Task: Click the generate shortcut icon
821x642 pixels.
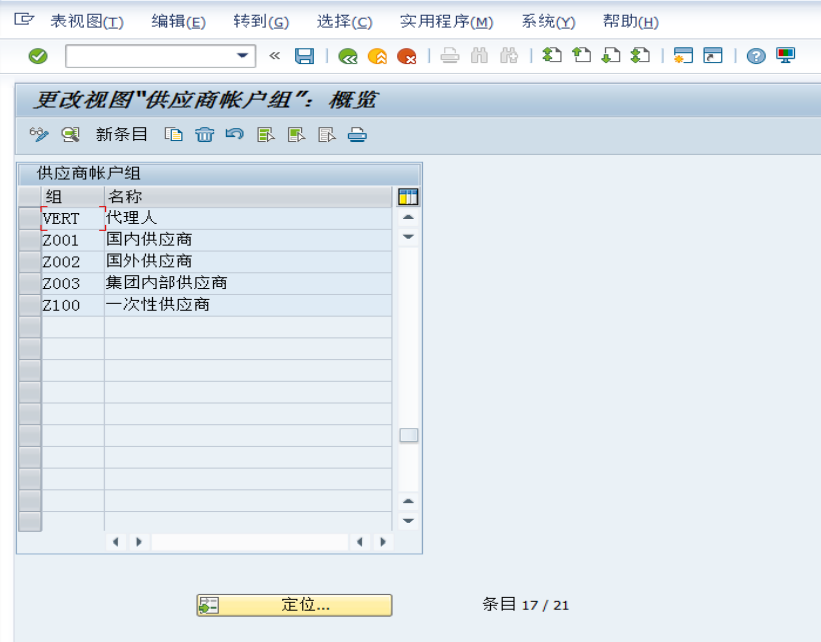Action: coord(713,56)
